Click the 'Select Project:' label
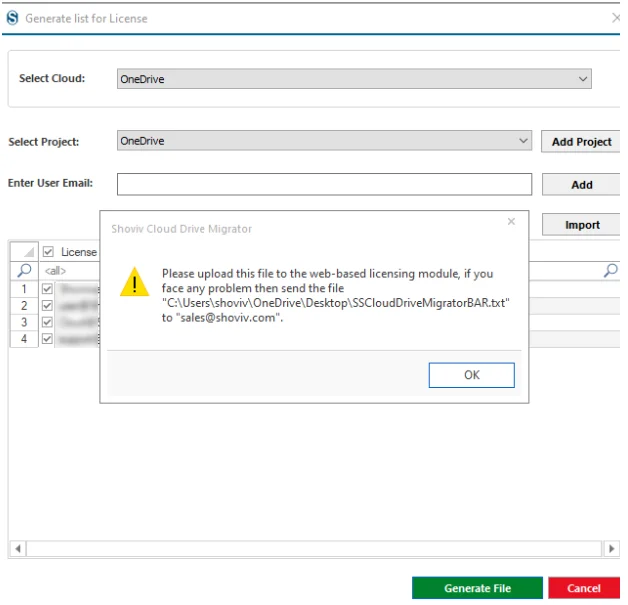The width and height of the screenshot is (628, 605). coord(44,142)
